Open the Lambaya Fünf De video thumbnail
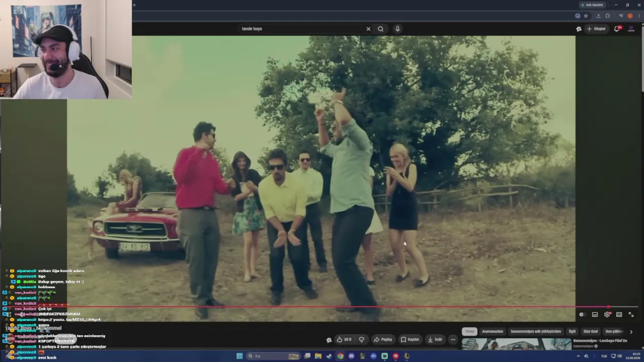This screenshot has height=362, width=644. coord(516,344)
